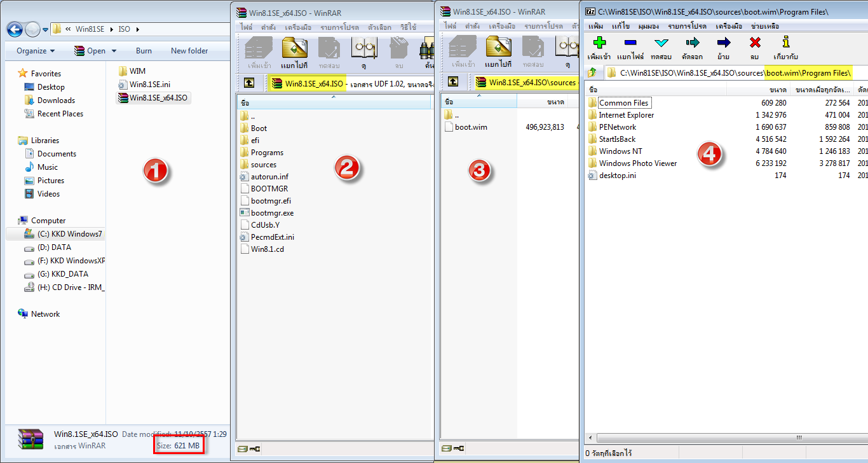Screen dimensions: 868x463
Task: Open the Organize dropdown menu
Action: pyautogui.click(x=36, y=51)
